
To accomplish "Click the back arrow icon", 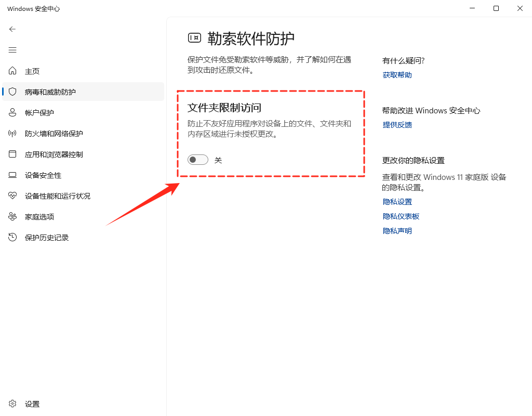I will pos(12,29).
